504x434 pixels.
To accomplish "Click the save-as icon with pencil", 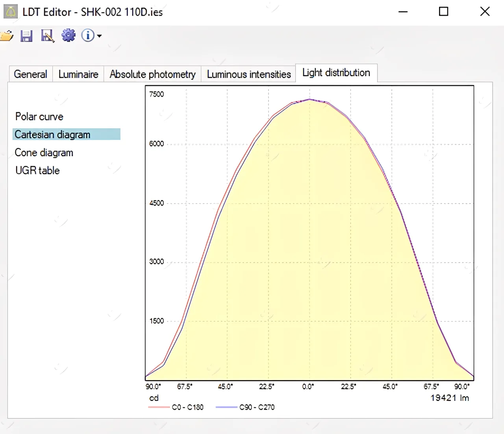I will click(47, 36).
